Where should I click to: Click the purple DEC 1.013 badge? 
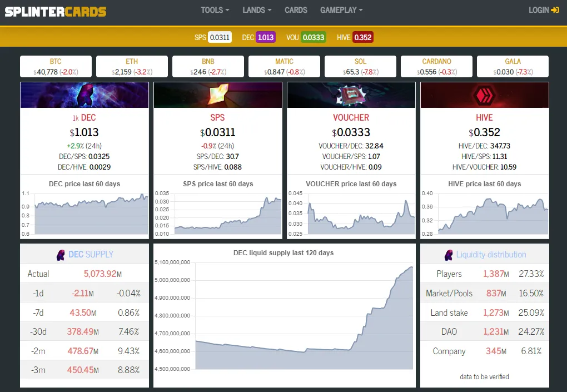(x=266, y=37)
